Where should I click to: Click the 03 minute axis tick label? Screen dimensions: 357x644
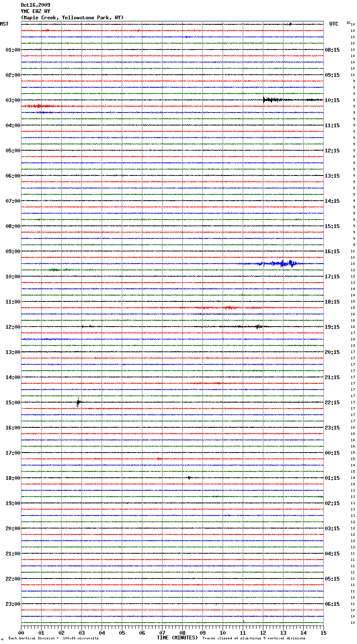click(81, 632)
